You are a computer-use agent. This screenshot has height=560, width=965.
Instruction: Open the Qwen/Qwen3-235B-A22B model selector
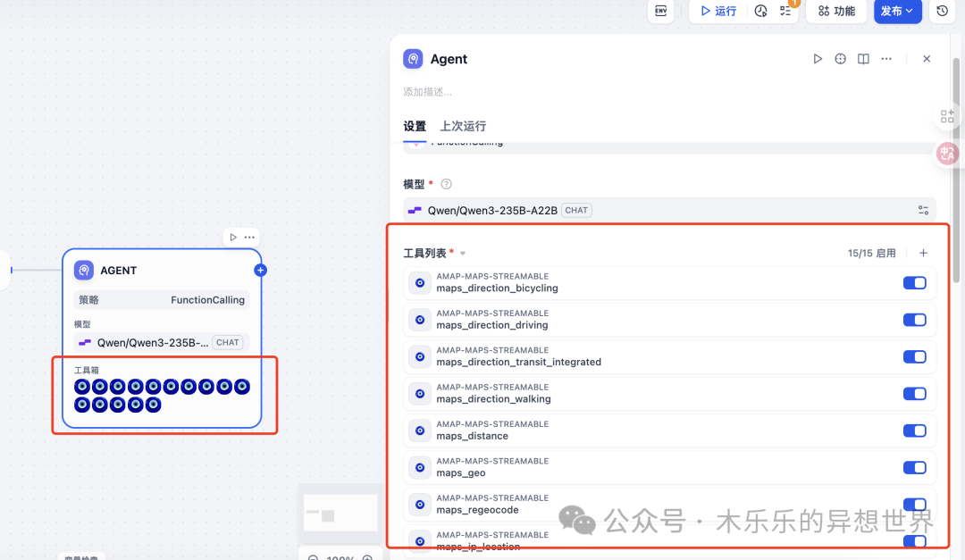click(x=669, y=211)
